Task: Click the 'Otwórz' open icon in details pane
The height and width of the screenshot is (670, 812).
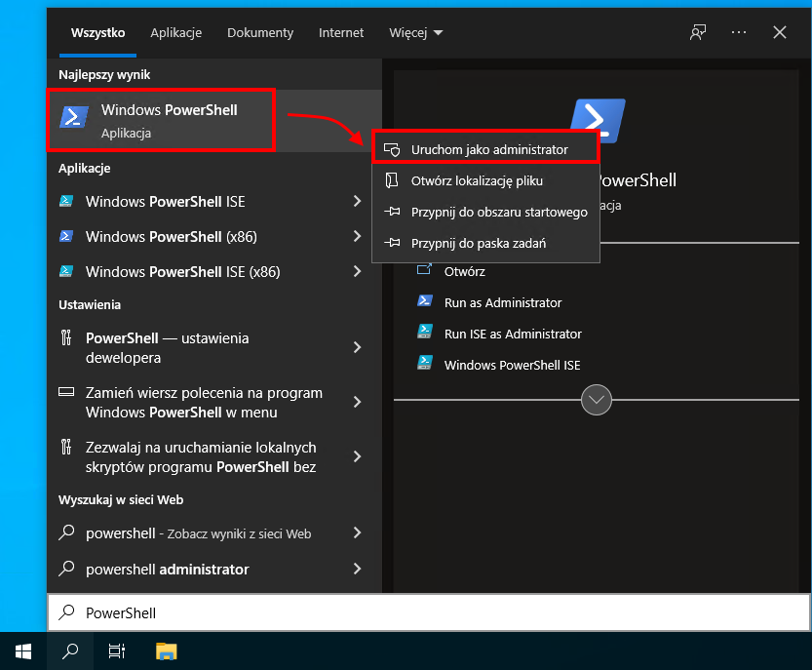Action: (424, 270)
